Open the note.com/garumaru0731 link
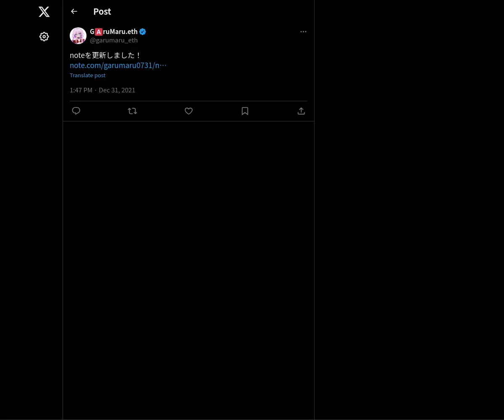504x420 pixels. tap(118, 66)
